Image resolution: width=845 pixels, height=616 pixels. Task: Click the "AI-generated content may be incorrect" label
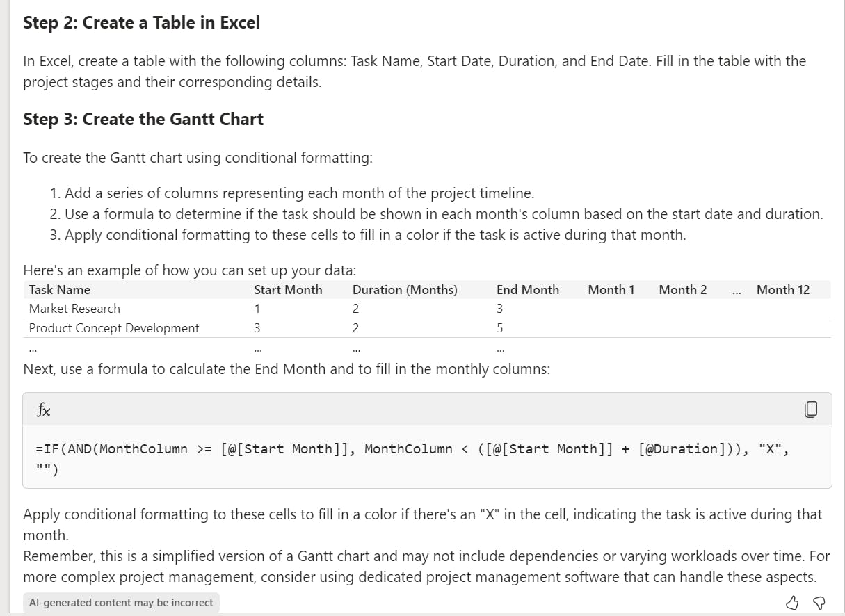[121, 603]
